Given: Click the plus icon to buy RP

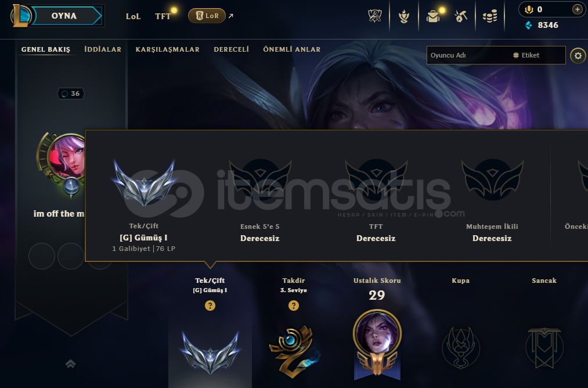Looking at the screenshot, I should pyautogui.click(x=578, y=9).
